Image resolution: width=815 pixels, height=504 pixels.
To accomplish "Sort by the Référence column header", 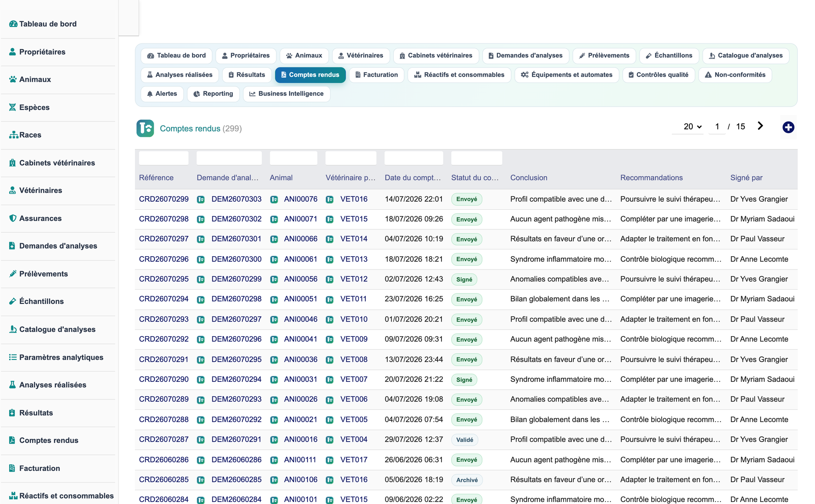I will (x=156, y=178).
